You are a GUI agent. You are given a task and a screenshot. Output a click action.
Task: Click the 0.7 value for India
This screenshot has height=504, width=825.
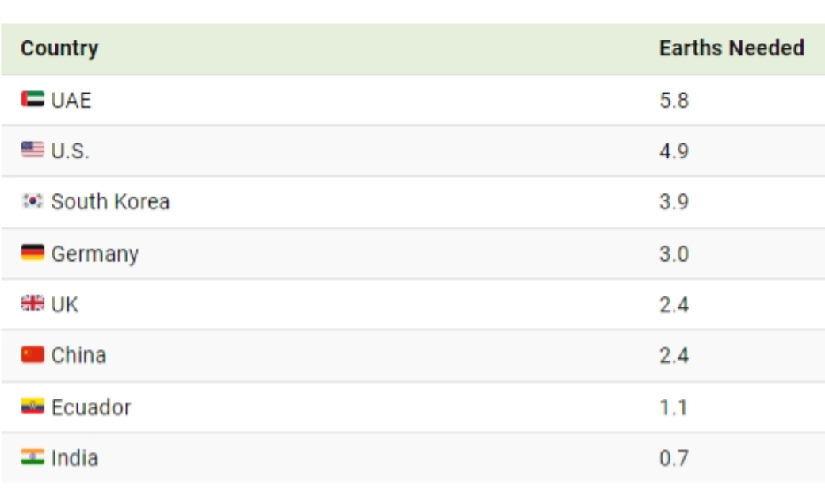click(674, 458)
